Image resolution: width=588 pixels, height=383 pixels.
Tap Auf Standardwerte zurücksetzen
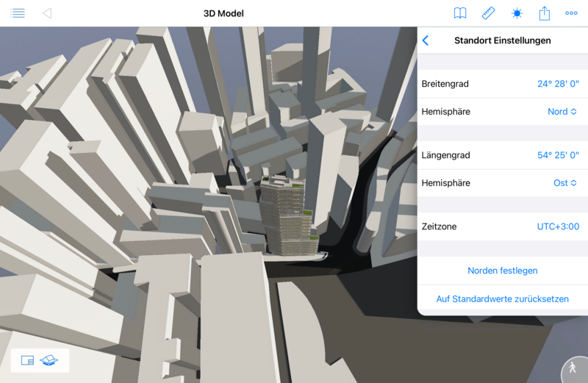click(x=503, y=299)
